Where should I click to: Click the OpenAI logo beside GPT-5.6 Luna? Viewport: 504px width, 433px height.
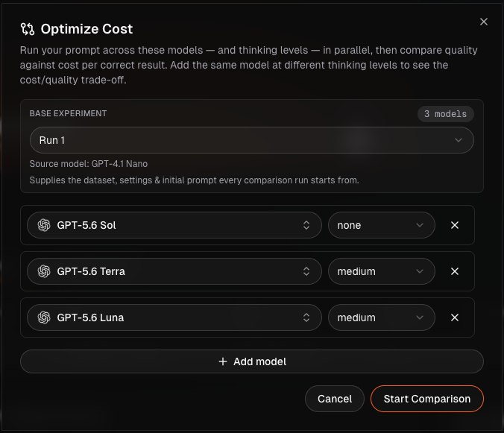pyautogui.click(x=44, y=317)
